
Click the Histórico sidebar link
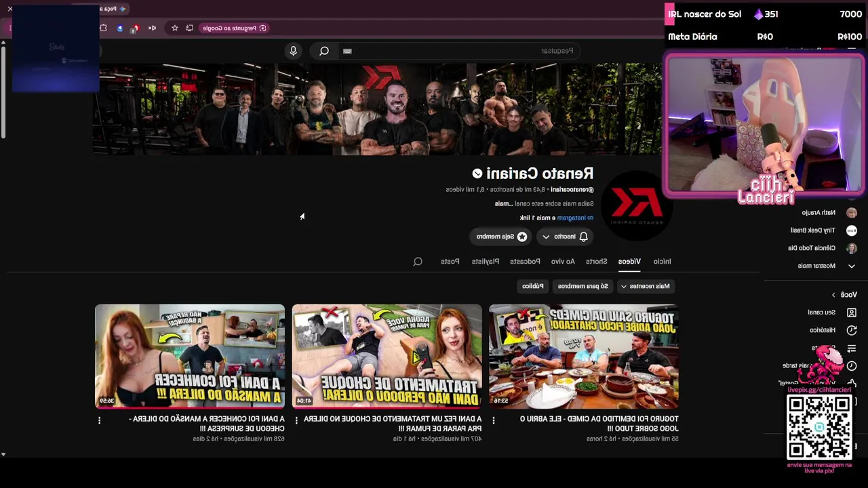tap(823, 330)
